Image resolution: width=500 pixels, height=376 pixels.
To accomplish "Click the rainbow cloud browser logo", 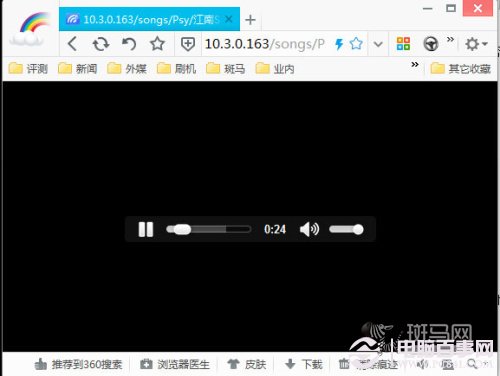I will [x=31, y=29].
